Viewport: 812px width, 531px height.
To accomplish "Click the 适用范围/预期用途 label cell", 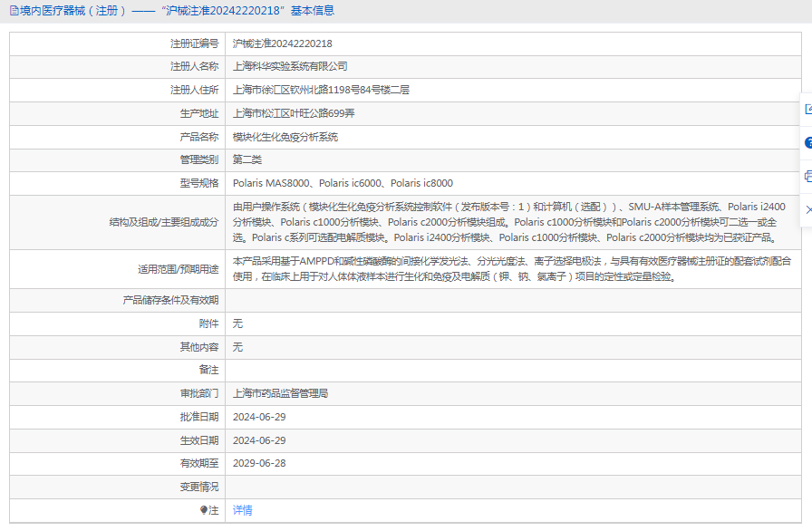I will click(118, 269).
